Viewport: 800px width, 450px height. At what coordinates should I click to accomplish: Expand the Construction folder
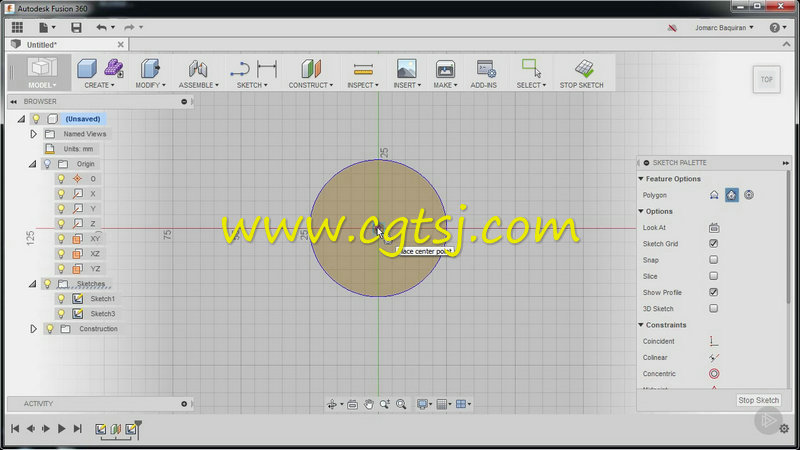pos(33,329)
